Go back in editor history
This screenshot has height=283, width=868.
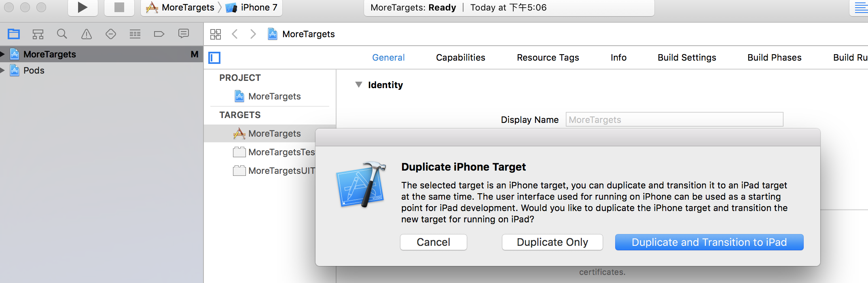[235, 34]
